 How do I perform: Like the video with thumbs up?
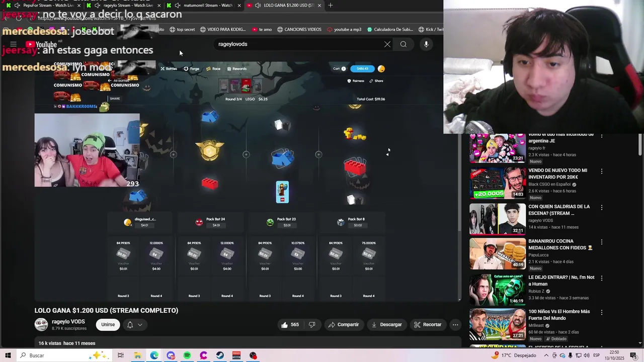(x=290, y=325)
